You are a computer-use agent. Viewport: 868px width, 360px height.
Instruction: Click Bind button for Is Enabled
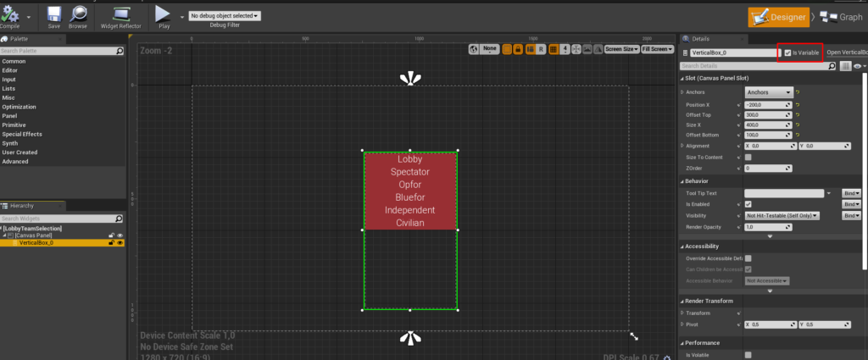coord(851,204)
